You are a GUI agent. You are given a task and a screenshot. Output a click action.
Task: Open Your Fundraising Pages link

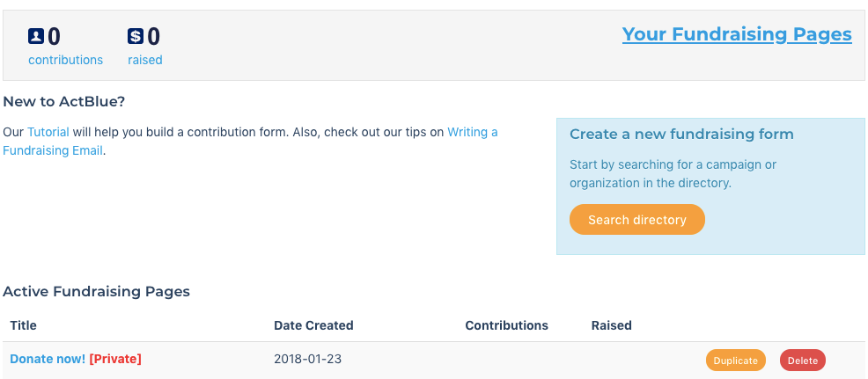point(736,34)
